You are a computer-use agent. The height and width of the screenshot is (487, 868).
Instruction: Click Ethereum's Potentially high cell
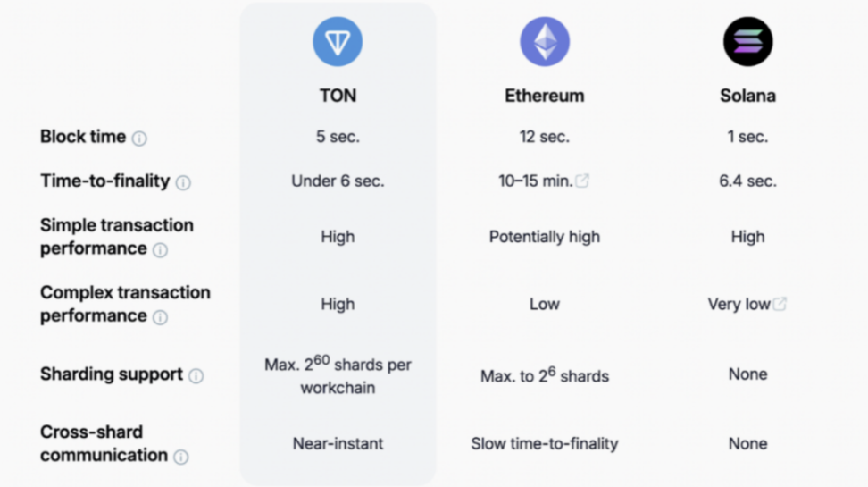pos(545,237)
